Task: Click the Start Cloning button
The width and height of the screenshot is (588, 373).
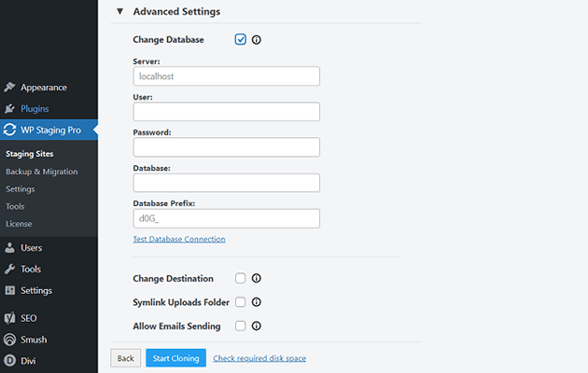Action: (175, 358)
